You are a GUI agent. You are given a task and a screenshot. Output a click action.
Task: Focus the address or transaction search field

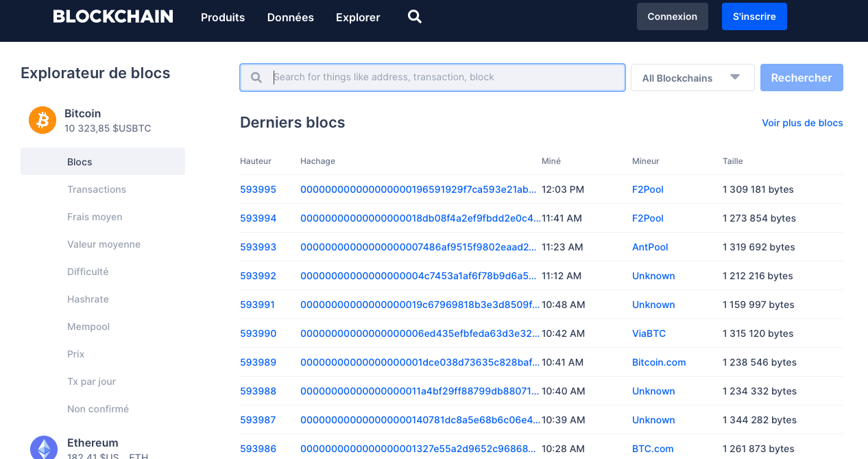(x=446, y=78)
